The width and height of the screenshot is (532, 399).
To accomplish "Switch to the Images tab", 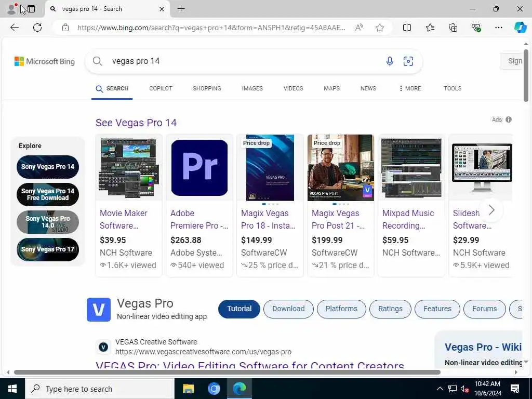I will [252, 88].
